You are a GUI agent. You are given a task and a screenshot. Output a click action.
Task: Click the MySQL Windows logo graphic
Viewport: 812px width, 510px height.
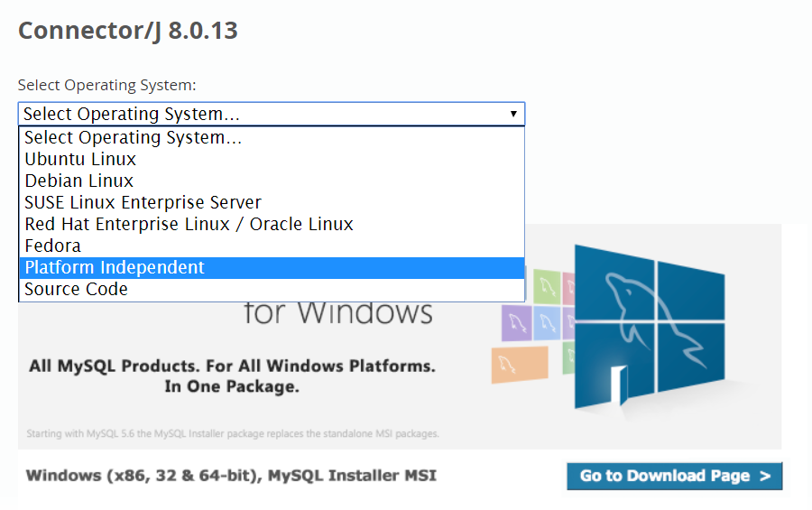650,328
